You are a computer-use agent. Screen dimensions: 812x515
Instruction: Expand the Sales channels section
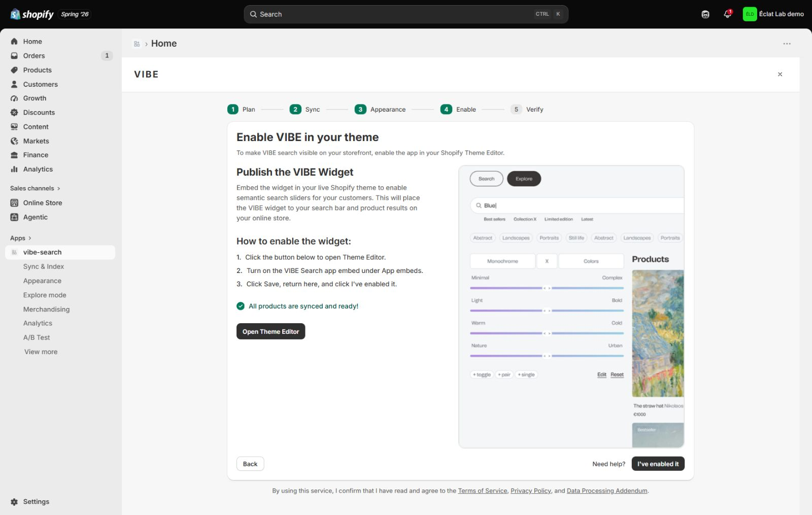tap(35, 188)
